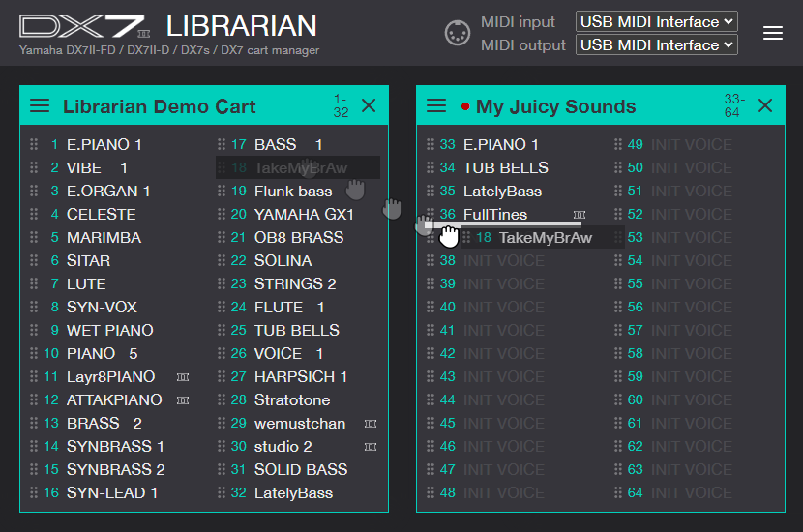
Task: Select voice 20 YAMAHA GX1
Action: (x=304, y=214)
